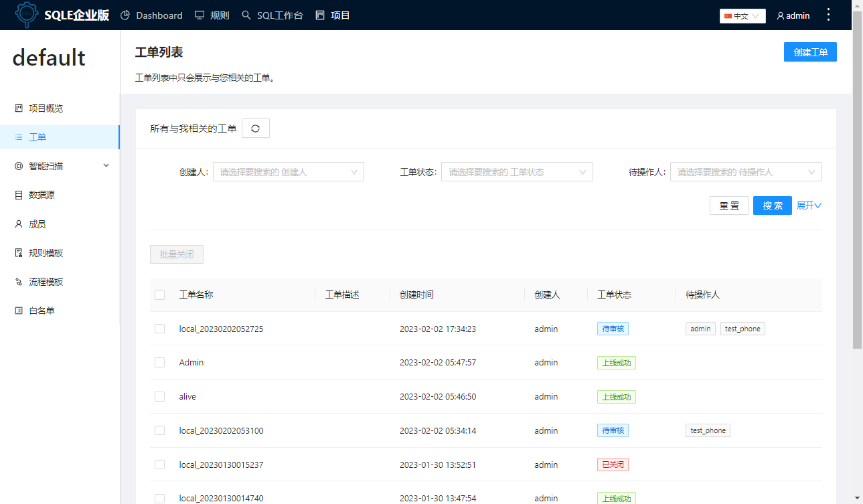The height and width of the screenshot is (504, 863).
Task: Refresh the work order list
Action: click(x=255, y=129)
